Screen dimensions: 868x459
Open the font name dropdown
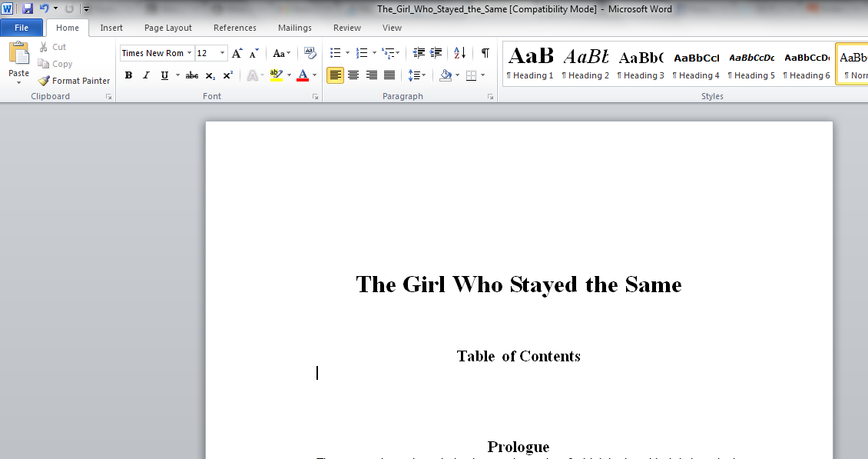pyautogui.click(x=189, y=53)
